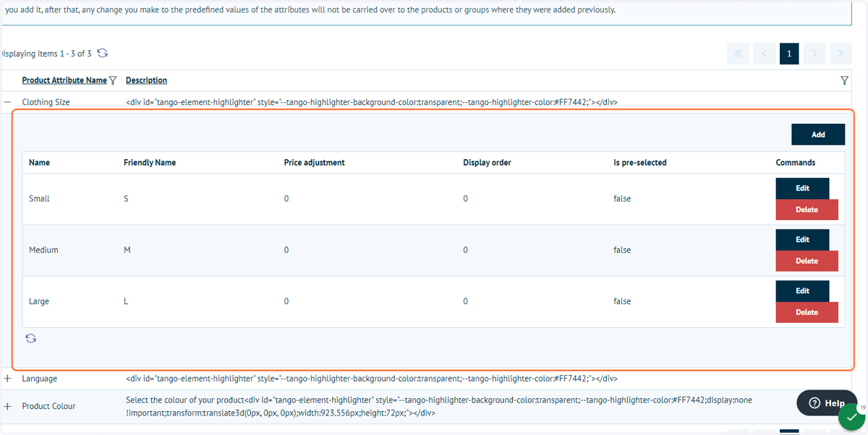
Task: Expand the Product Colour attribute row
Action: (x=8, y=406)
